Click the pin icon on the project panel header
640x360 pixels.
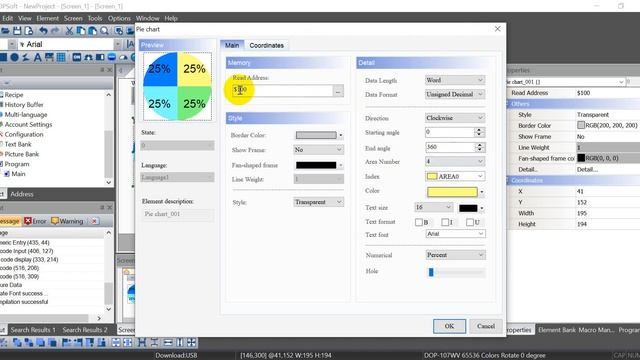(102, 70)
